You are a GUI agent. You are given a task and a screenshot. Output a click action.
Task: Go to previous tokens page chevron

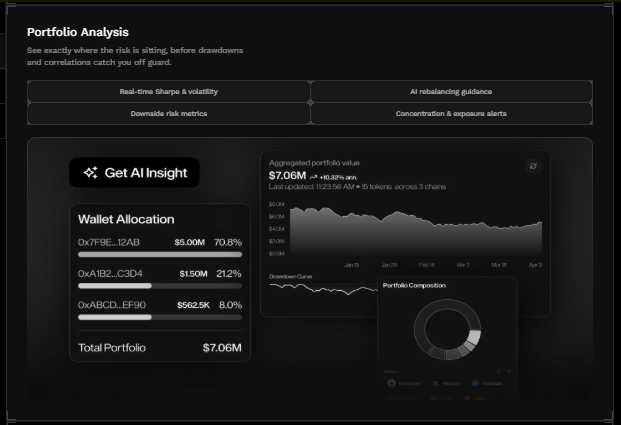point(499,372)
